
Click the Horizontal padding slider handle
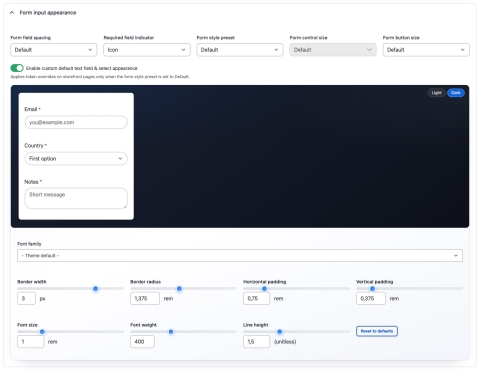(264, 289)
